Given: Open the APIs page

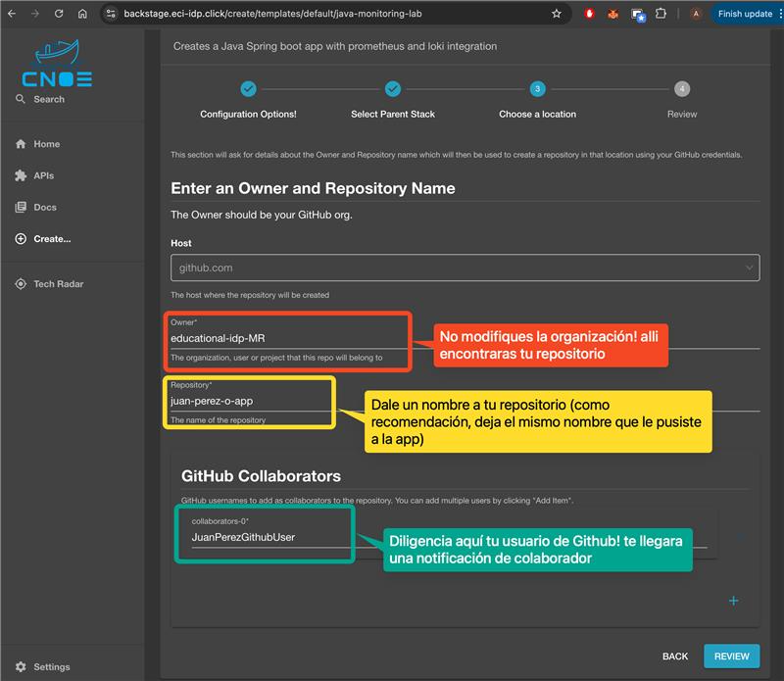Looking at the screenshot, I should tap(43, 175).
